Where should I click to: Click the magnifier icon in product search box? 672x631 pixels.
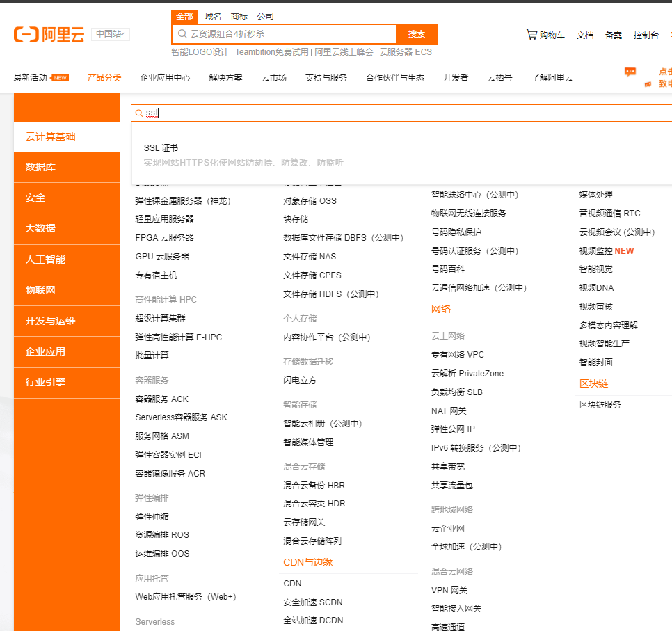139,113
